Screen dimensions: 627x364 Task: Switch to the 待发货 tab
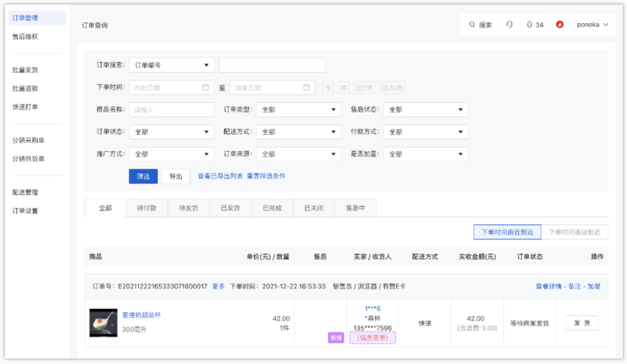click(188, 208)
